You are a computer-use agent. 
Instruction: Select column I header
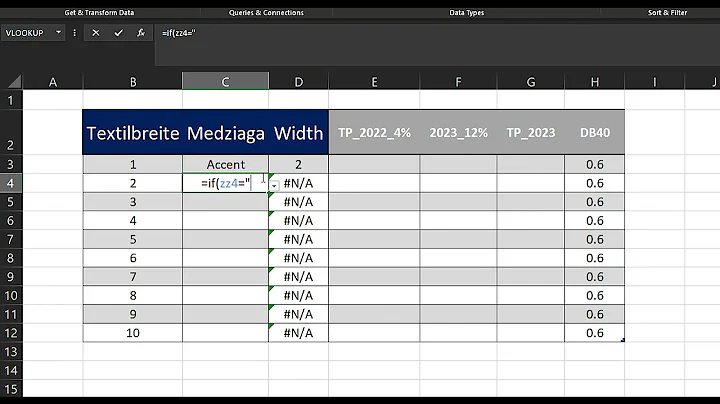(x=654, y=82)
